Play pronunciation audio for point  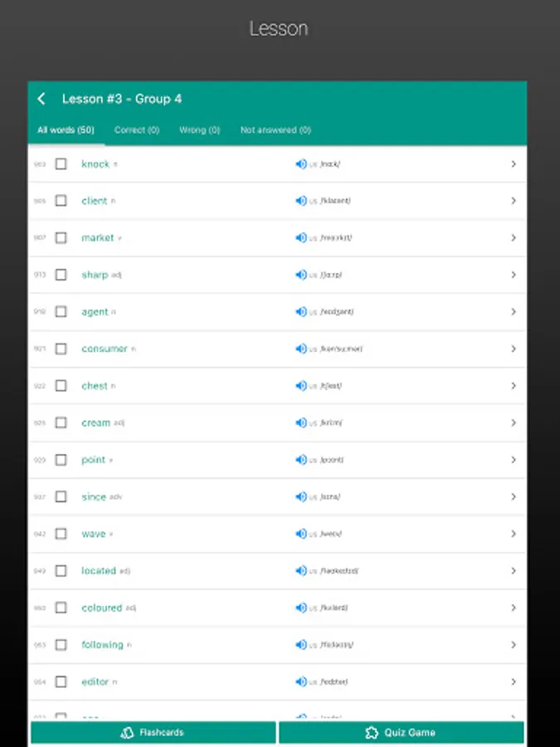[301, 460]
